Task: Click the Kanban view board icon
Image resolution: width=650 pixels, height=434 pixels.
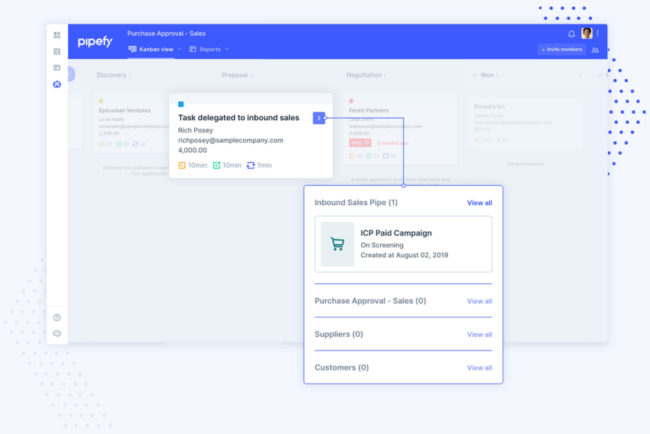Action: pyautogui.click(x=132, y=49)
